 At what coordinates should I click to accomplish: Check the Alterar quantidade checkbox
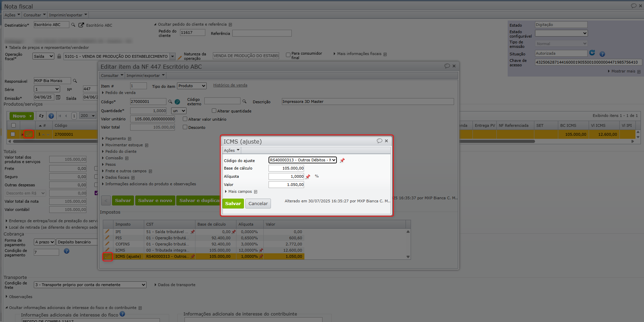coord(214,111)
